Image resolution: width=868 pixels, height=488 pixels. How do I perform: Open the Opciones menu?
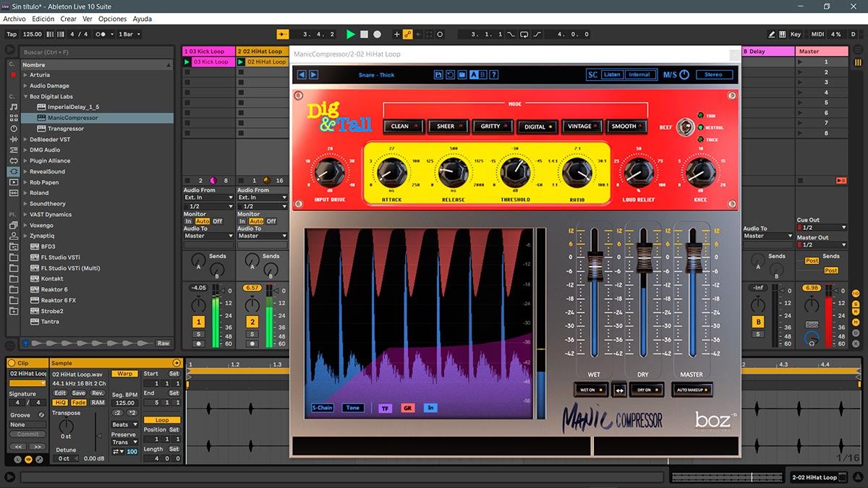point(112,19)
